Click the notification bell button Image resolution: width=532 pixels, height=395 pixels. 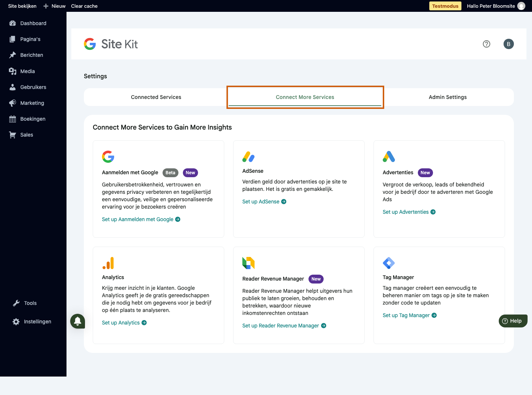tap(78, 321)
